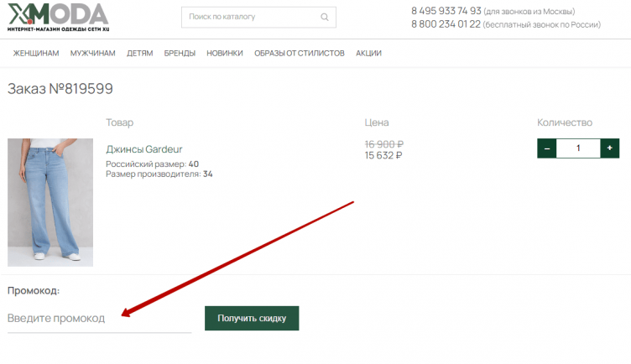Decrease quantity with minus button
This screenshot has width=631, height=364.
547,148
